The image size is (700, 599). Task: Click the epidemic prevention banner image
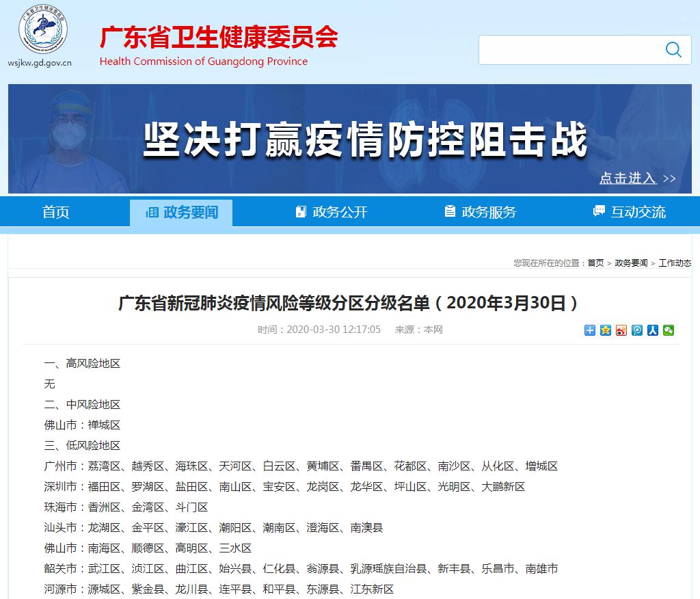(350, 139)
